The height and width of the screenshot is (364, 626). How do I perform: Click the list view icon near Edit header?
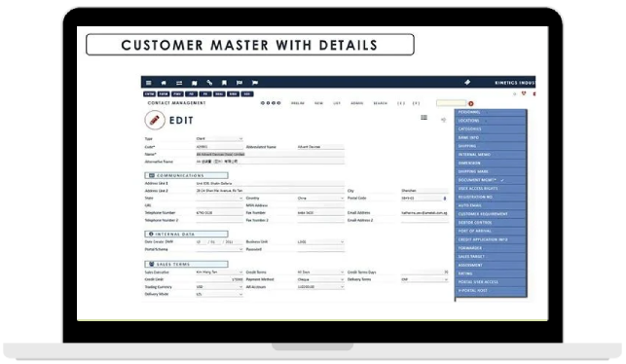424,118
